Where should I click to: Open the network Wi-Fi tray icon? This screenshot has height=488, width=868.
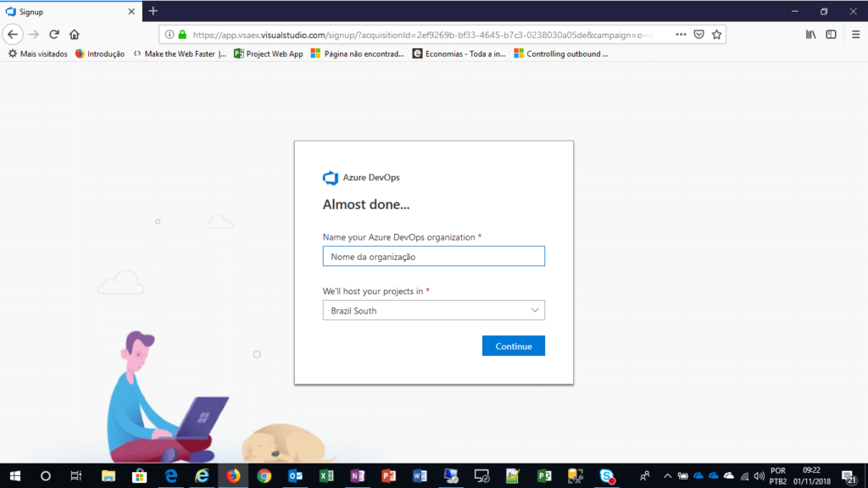(744, 476)
